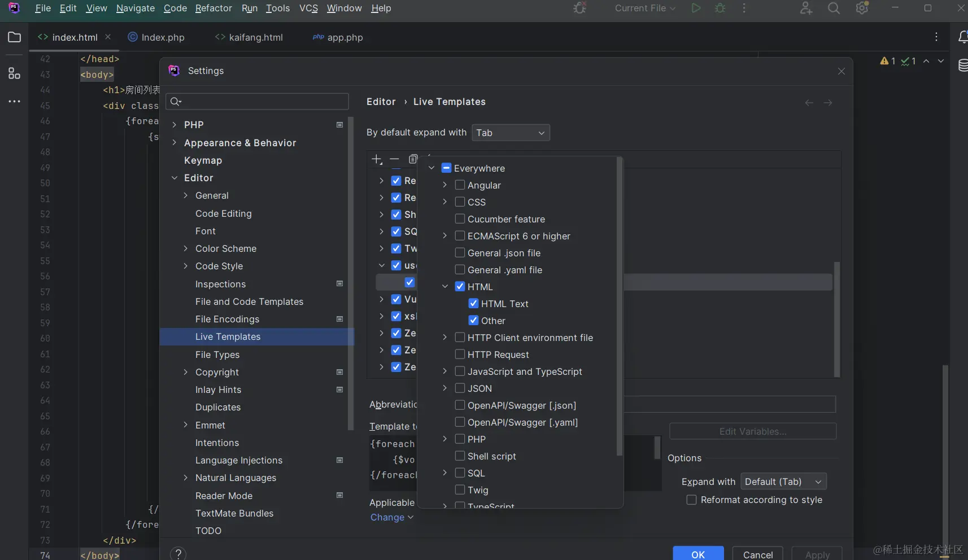Click the Change applicable contexts link
The height and width of the screenshot is (560, 968).
coord(392,518)
